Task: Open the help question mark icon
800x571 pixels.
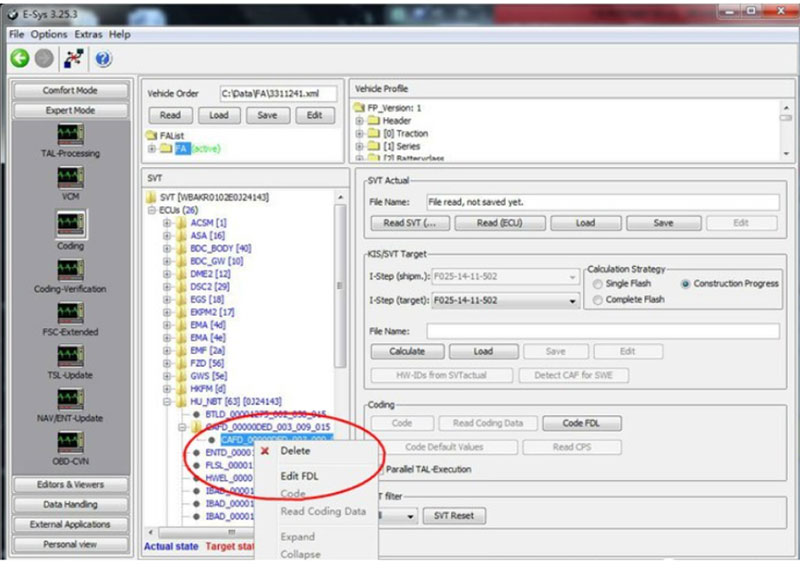Action: 103,59
